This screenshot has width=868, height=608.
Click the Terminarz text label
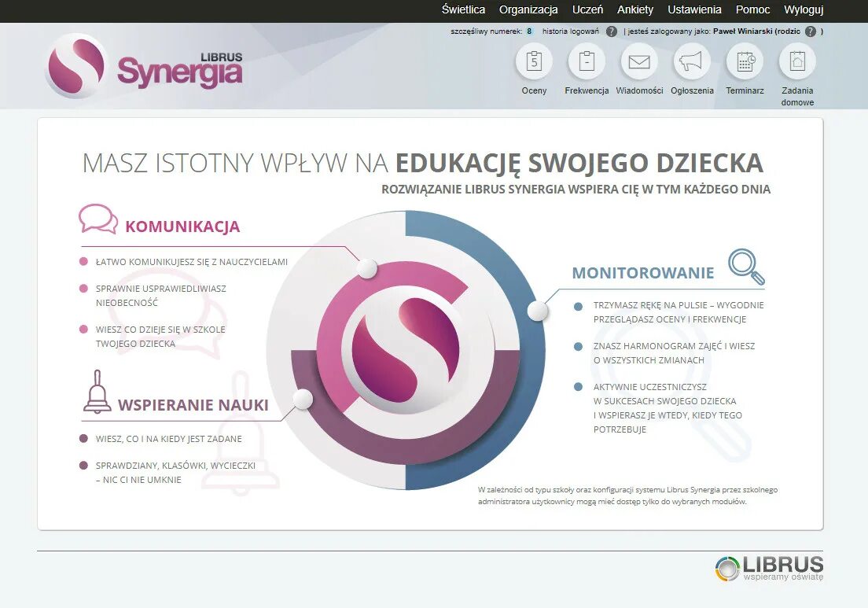point(745,90)
